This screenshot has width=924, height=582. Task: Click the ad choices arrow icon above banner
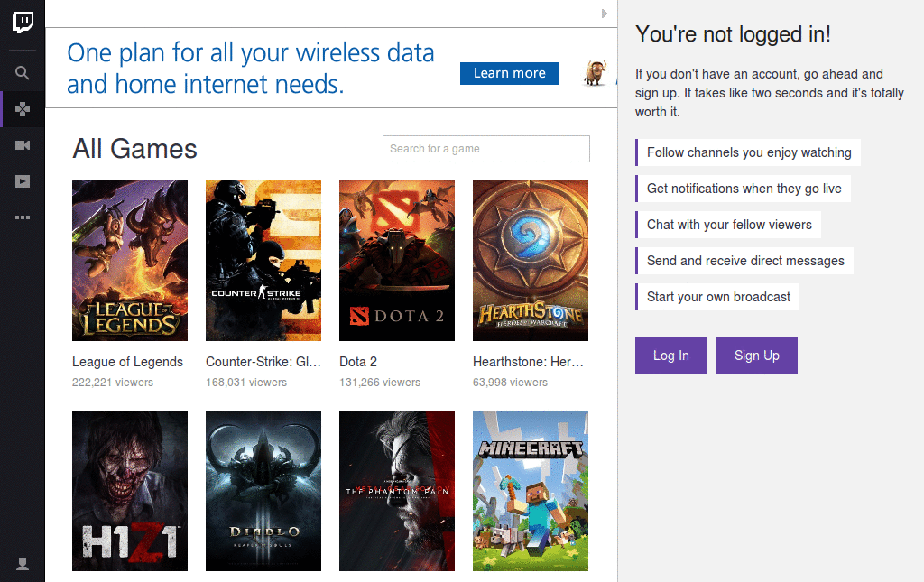(604, 14)
